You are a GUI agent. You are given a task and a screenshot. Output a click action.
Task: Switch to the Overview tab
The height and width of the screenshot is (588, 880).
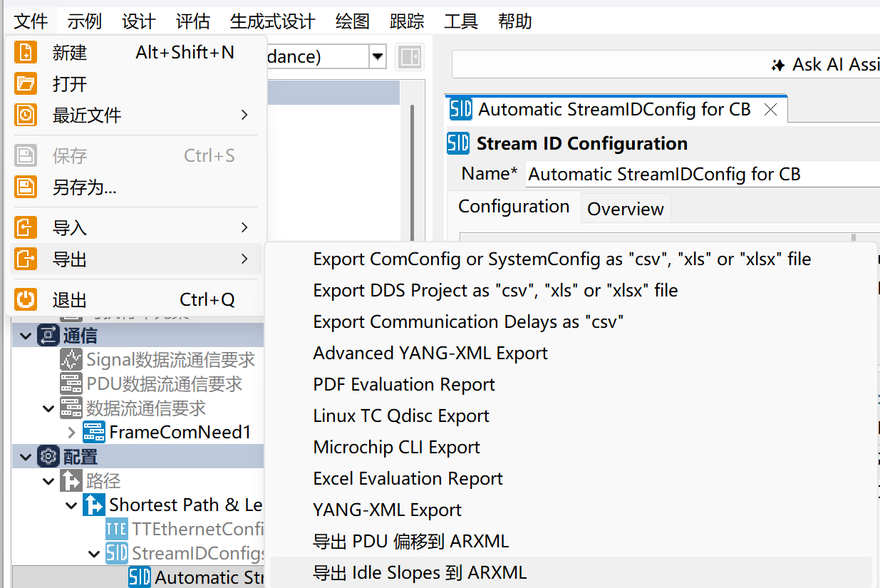tap(626, 209)
